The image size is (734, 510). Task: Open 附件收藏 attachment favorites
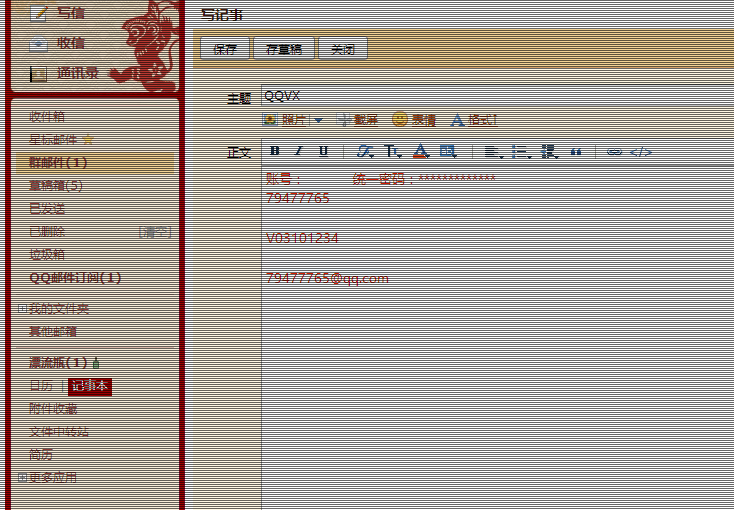pos(53,409)
